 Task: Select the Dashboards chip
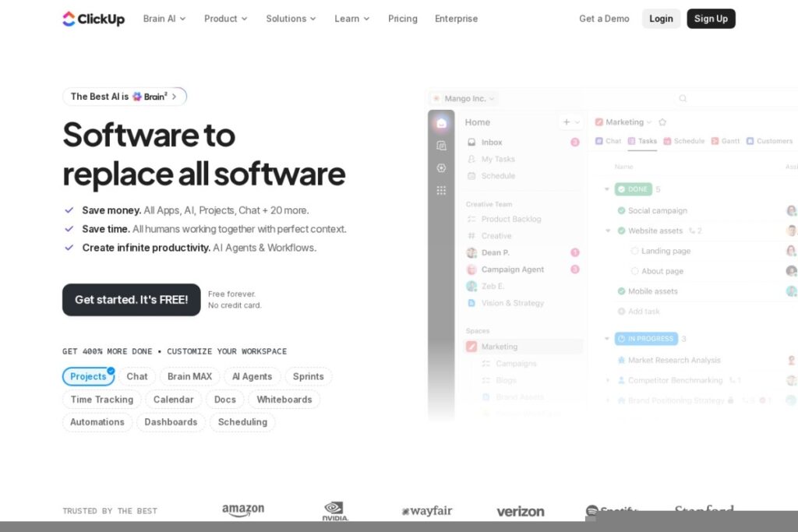(x=171, y=422)
